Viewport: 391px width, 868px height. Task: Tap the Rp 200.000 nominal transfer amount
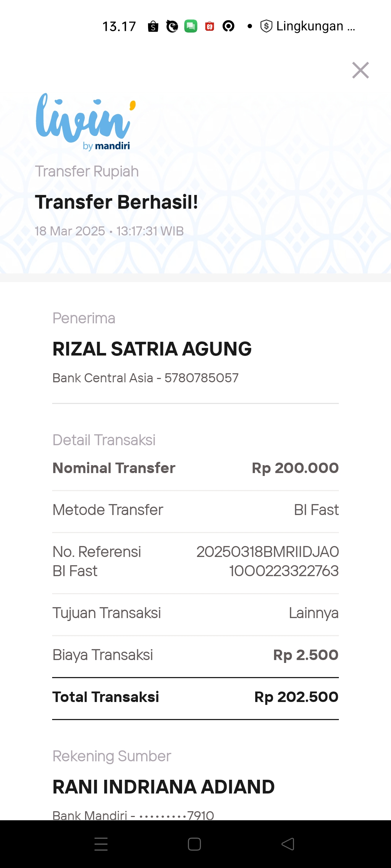[x=295, y=468]
